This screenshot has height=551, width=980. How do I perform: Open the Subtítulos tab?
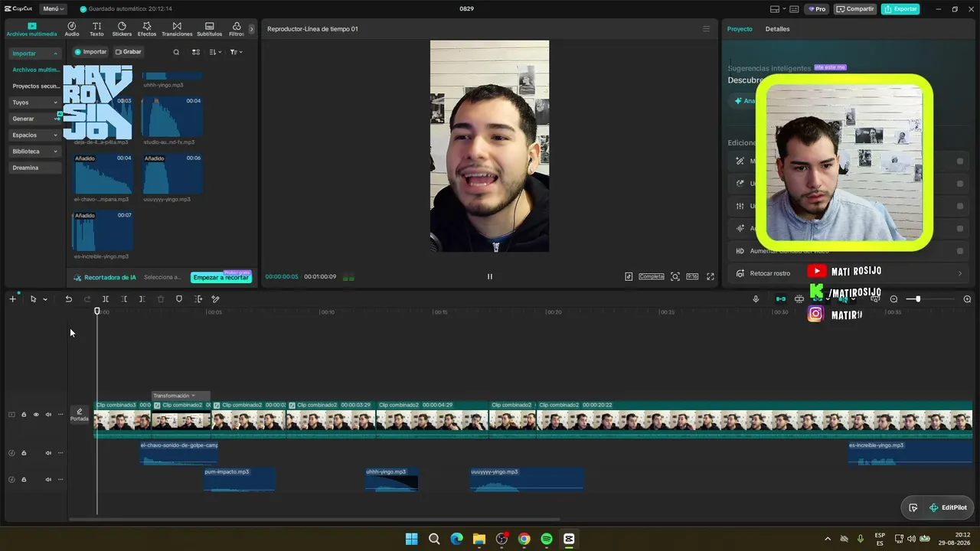[x=209, y=29]
